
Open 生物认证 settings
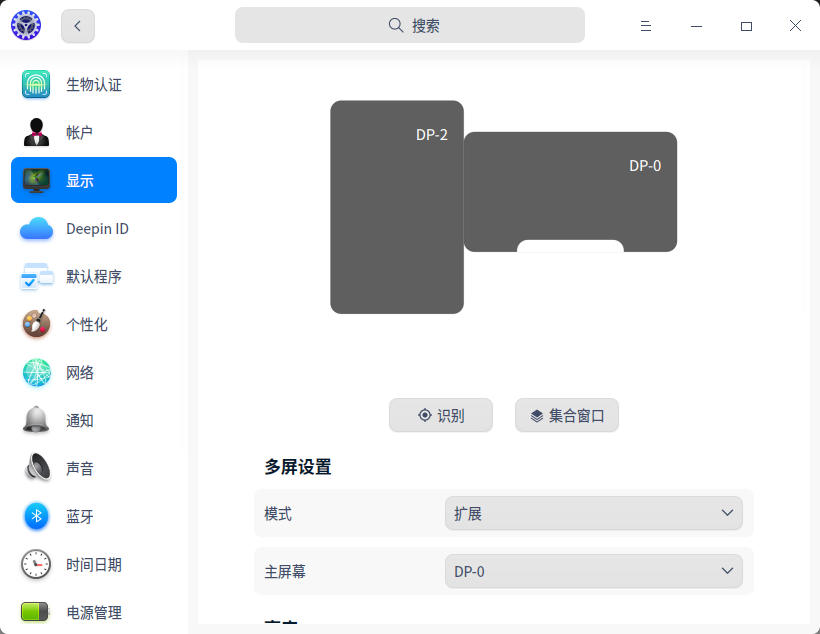click(94, 84)
